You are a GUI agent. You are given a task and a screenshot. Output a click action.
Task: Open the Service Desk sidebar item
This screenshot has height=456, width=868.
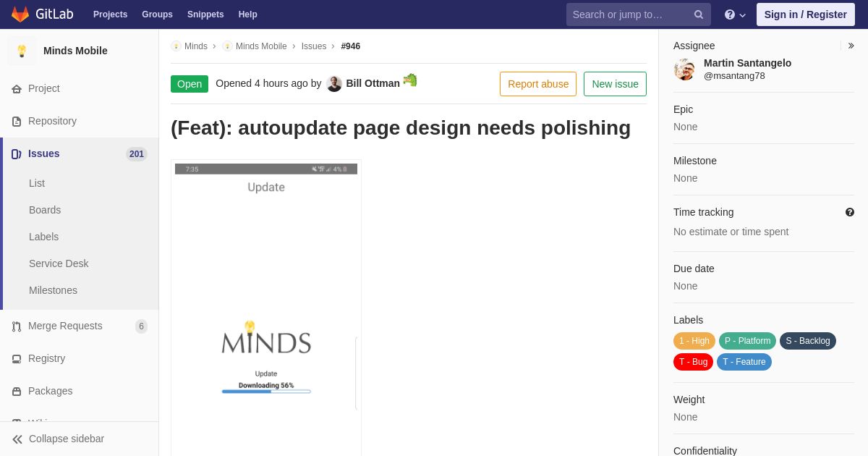[x=59, y=263]
